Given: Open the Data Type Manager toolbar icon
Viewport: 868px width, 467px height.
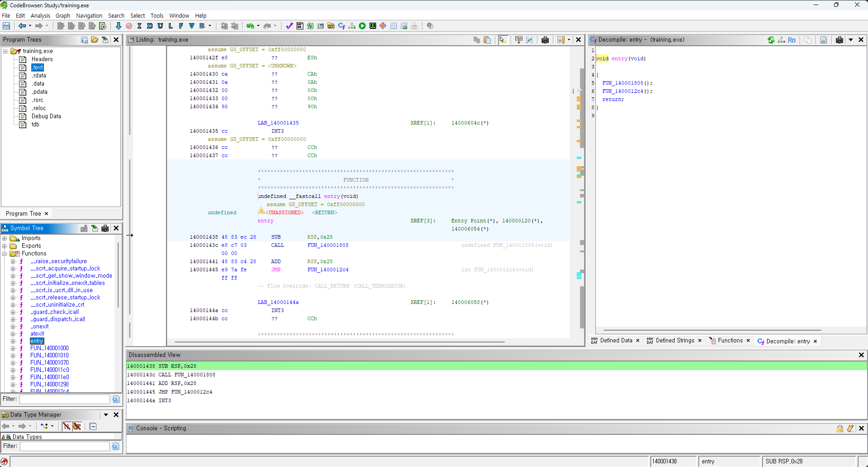Looking at the screenshot, I should coord(331,26).
